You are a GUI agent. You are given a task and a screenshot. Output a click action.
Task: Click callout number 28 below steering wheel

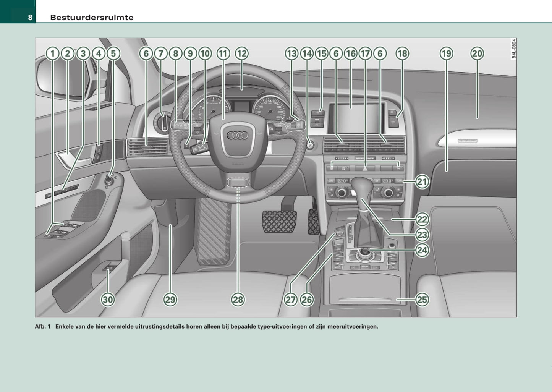tap(238, 300)
